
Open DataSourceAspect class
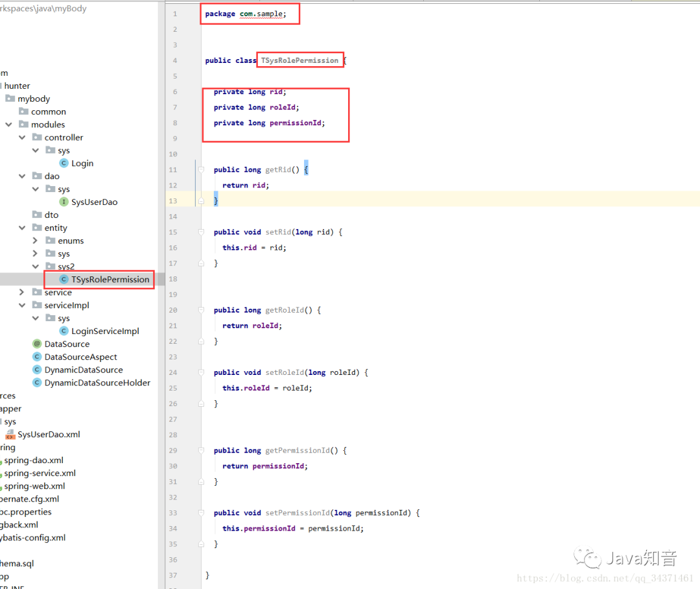pos(81,357)
